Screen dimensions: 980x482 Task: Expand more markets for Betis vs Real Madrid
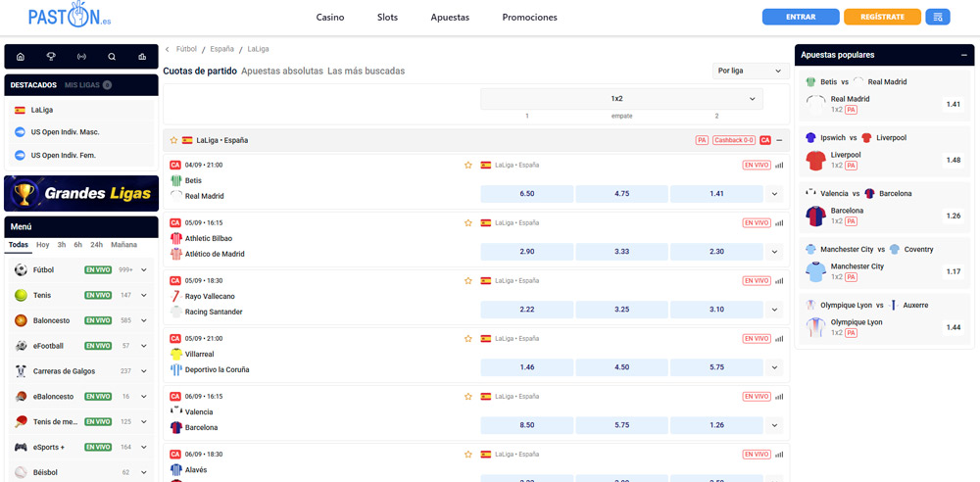[774, 194]
